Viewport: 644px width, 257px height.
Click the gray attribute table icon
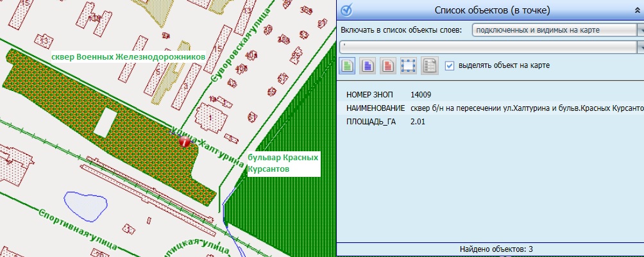(x=429, y=65)
